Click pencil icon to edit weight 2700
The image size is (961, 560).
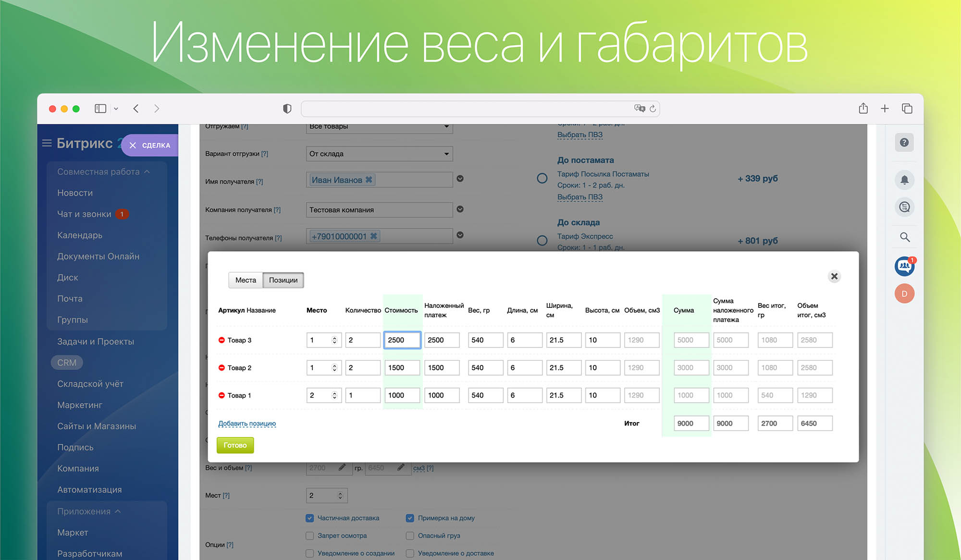click(x=342, y=467)
